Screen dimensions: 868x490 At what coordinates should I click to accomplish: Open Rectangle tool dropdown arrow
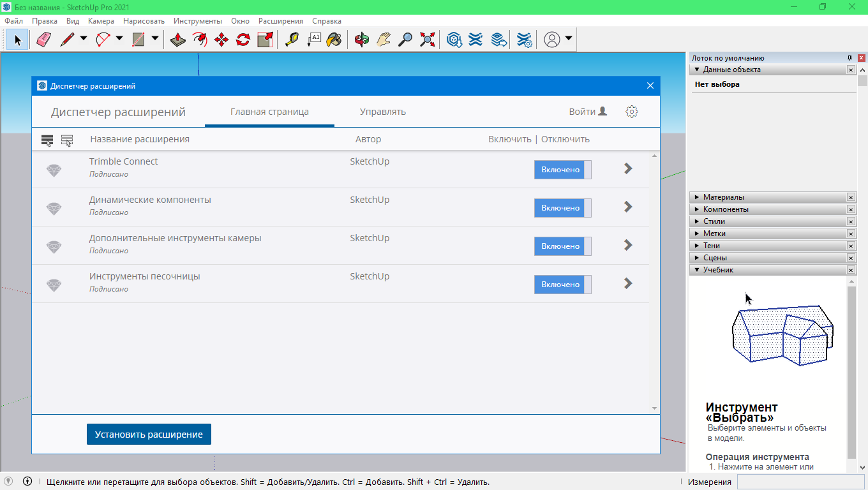click(155, 40)
